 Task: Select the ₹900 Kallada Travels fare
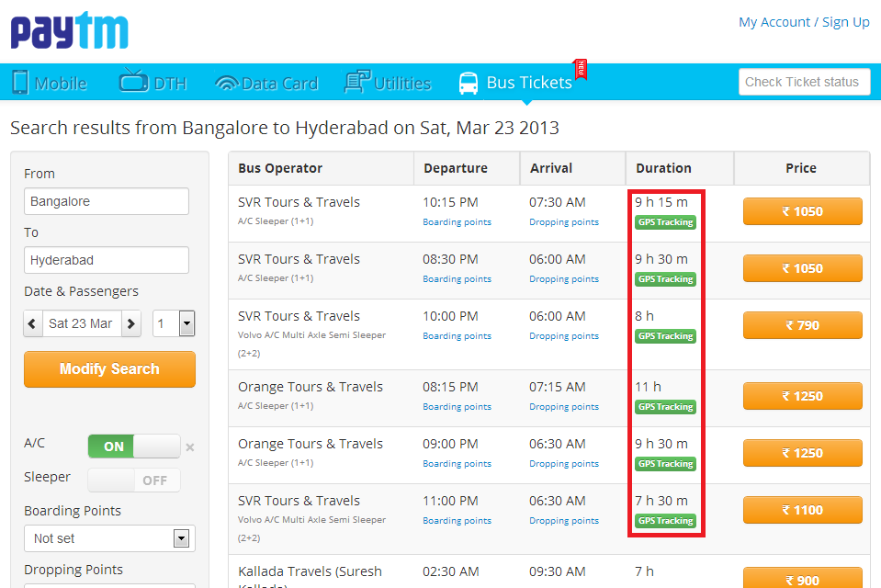tap(802, 579)
